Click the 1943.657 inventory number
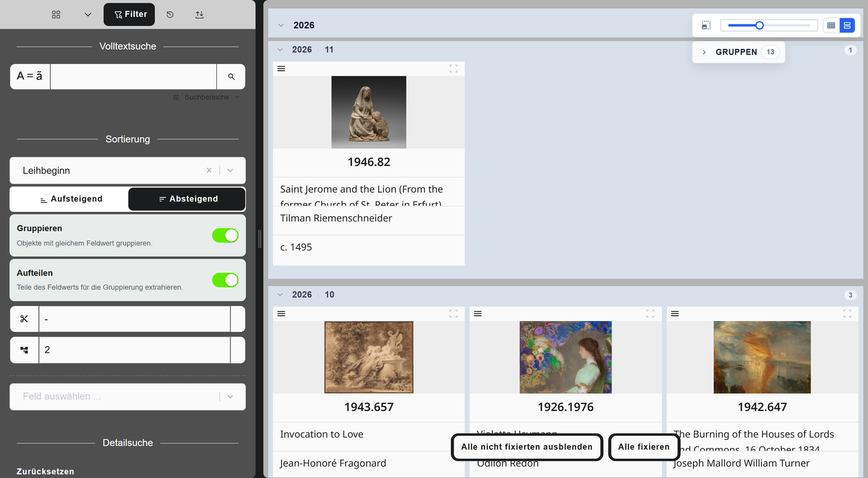The height and width of the screenshot is (478, 868). tap(369, 408)
